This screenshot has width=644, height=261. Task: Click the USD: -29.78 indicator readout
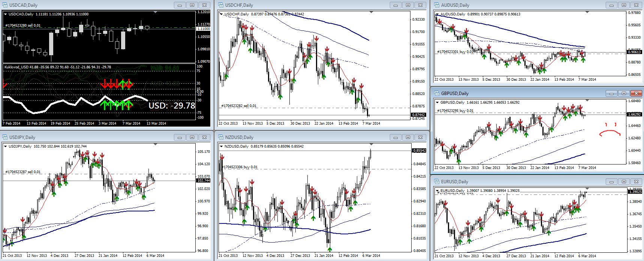pyautogui.click(x=172, y=106)
